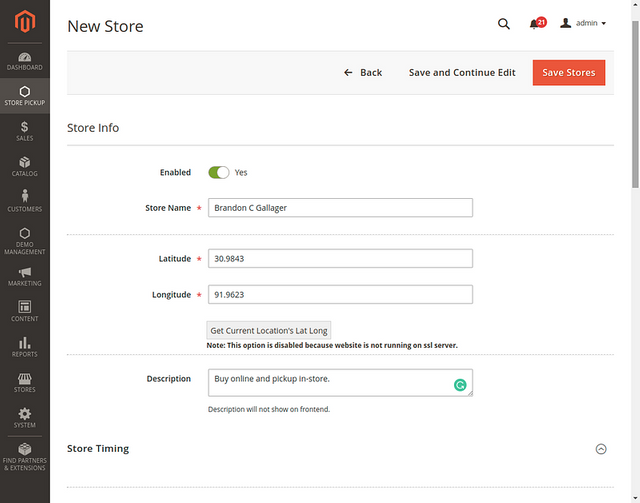Click into the Longitude field
This screenshot has width=640, height=503.
coord(340,294)
